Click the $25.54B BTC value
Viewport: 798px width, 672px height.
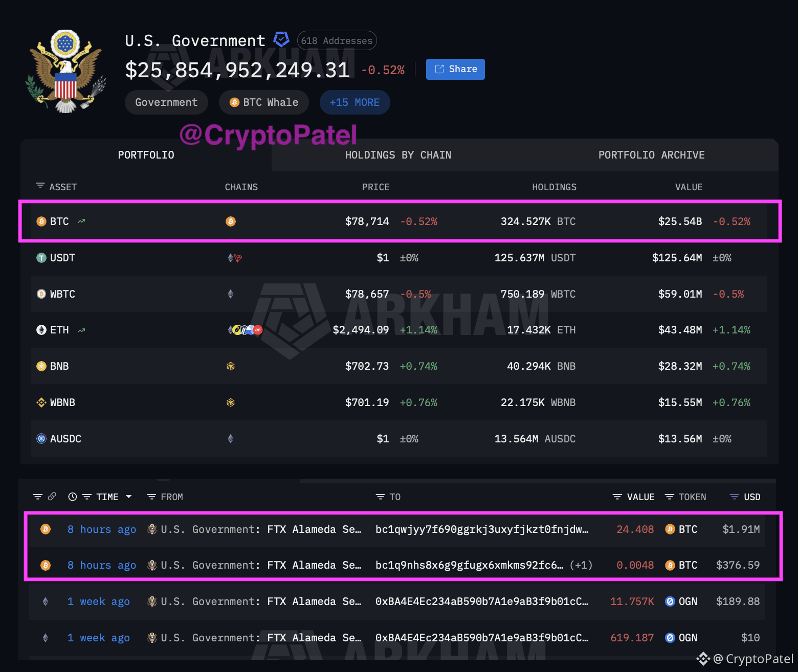[x=680, y=221]
